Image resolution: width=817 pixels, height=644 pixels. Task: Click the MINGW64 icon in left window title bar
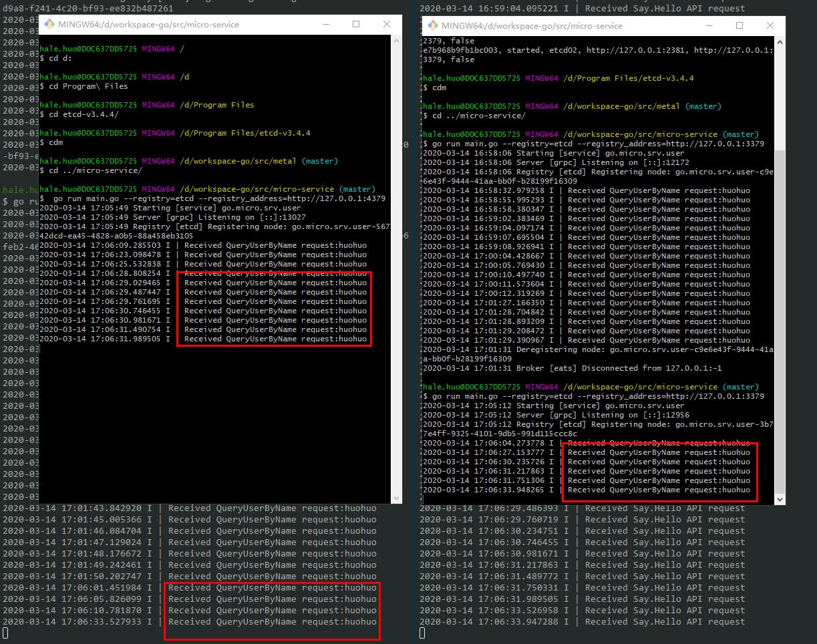pos(49,24)
